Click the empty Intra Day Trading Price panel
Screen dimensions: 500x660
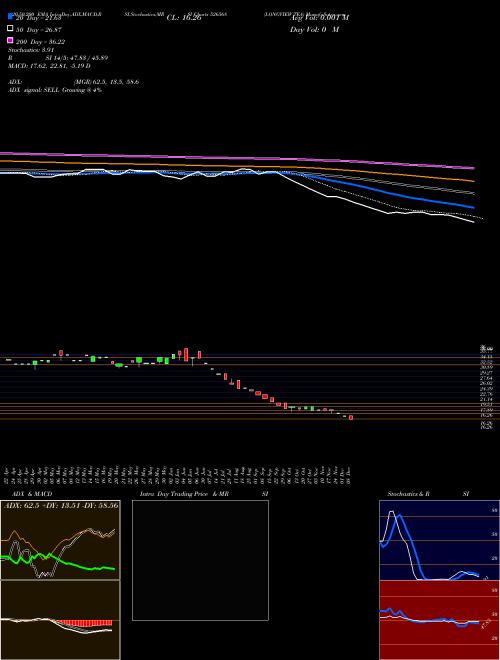200,560
